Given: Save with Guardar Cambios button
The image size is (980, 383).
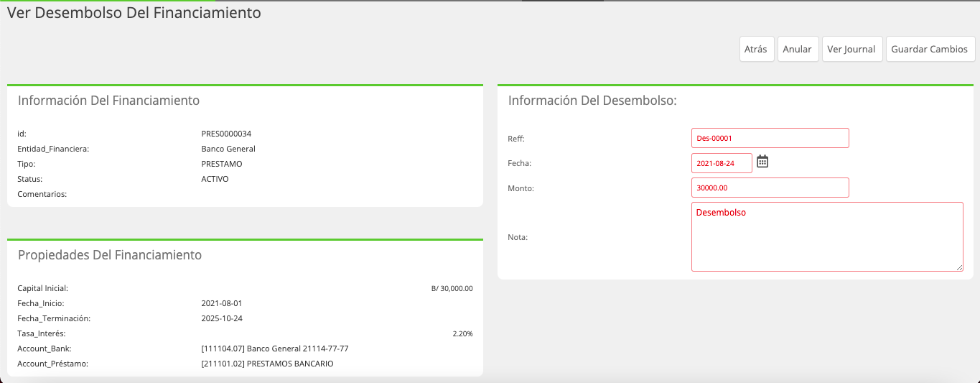Looking at the screenshot, I should pyautogui.click(x=930, y=50).
